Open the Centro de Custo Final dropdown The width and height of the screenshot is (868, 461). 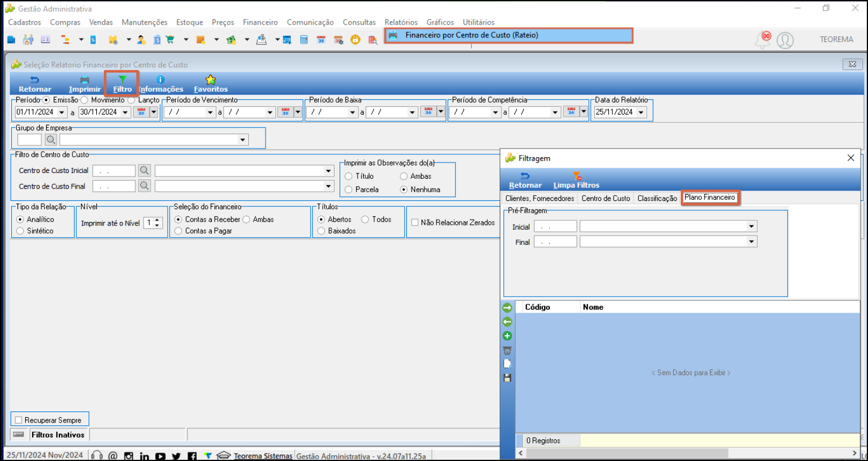pyautogui.click(x=328, y=186)
